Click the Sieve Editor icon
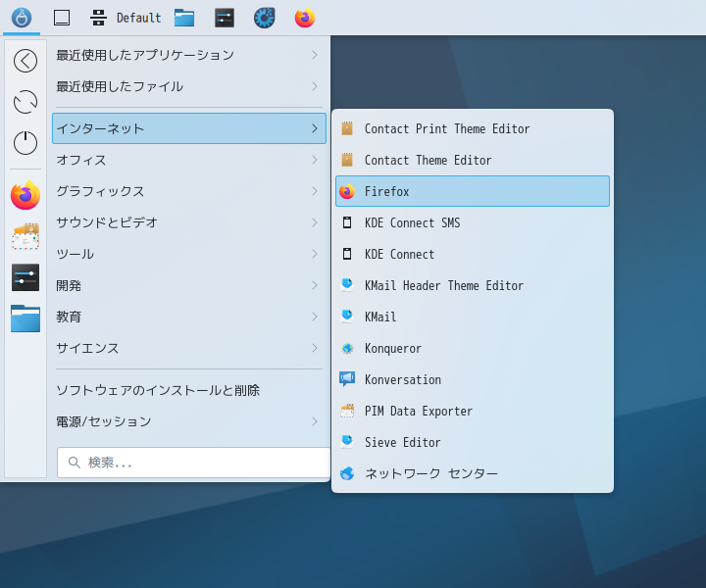The height and width of the screenshot is (588, 706). point(347,442)
